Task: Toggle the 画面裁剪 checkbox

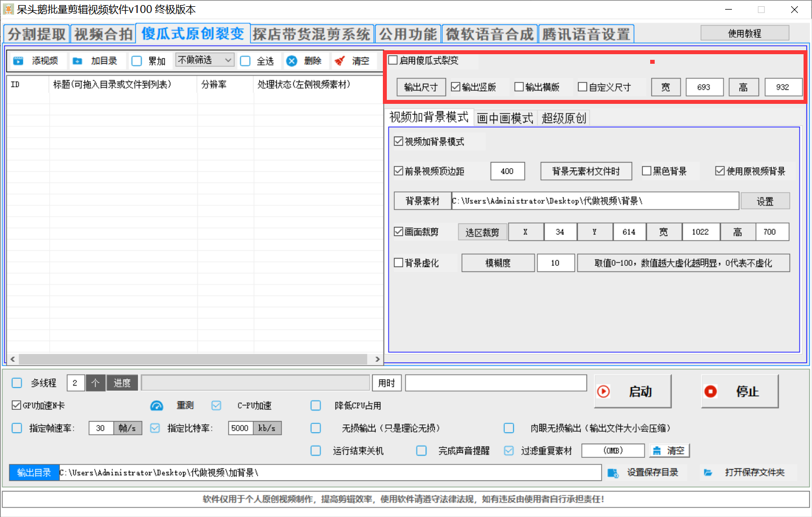Action: click(399, 231)
